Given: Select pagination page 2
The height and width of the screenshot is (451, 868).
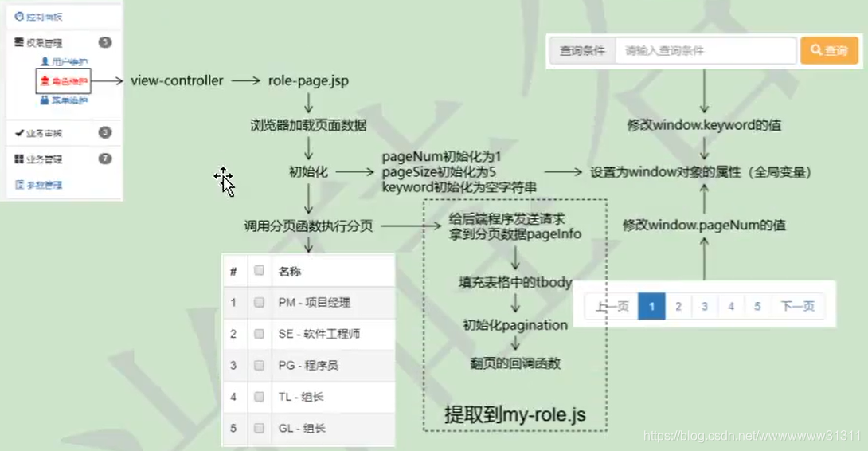Looking at the screenshot, I should point(678,307).
